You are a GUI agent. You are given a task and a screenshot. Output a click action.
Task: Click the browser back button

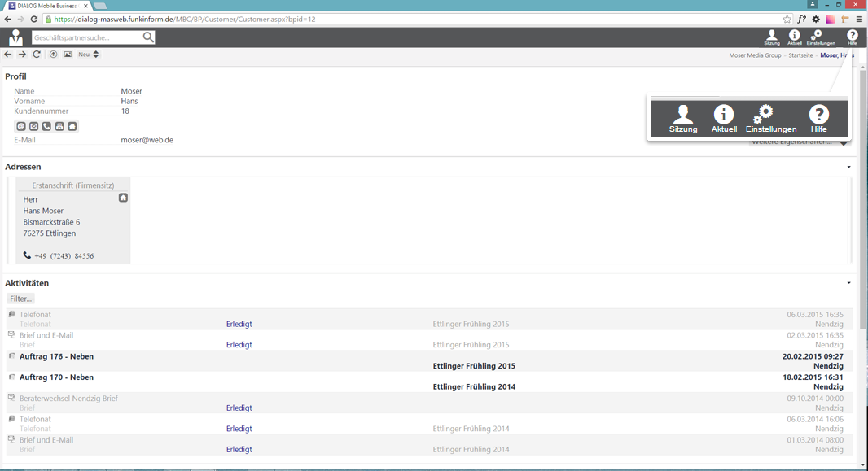point(8,19)
